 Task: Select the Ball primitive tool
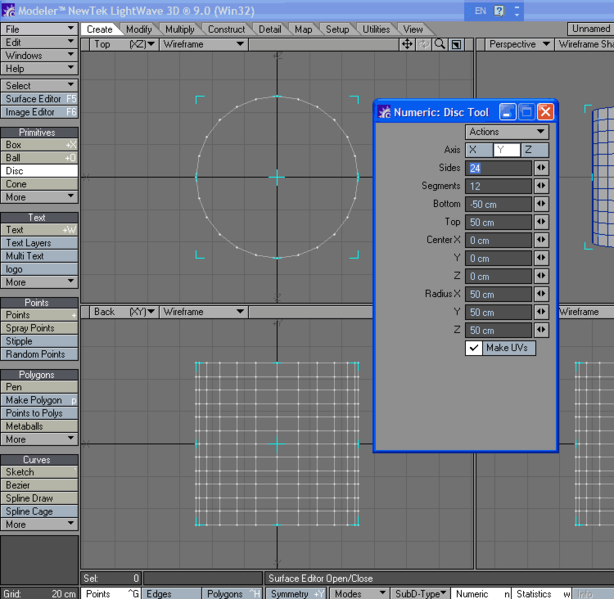point(39,158)
